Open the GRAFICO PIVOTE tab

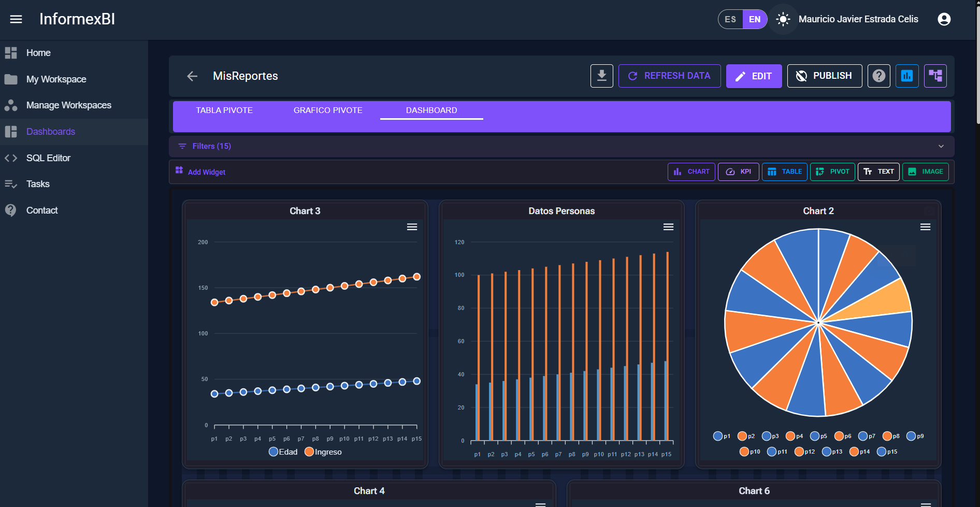pyautogui.click(x=327, y=110)
